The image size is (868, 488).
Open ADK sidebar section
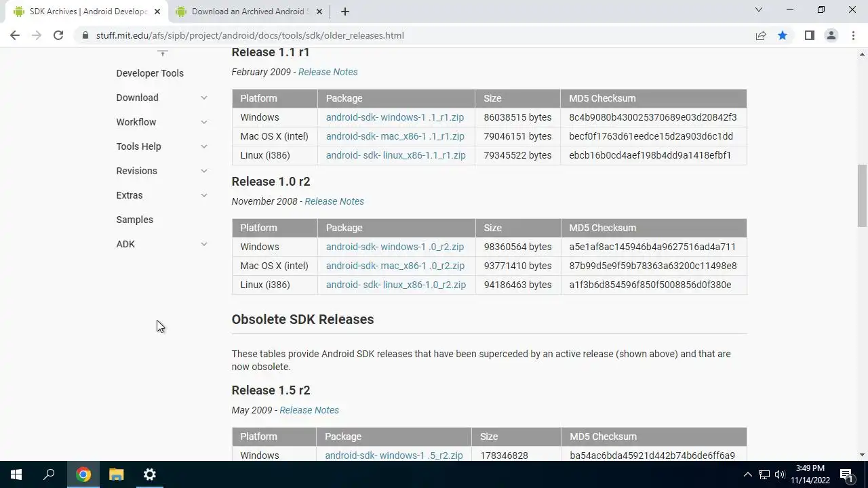pyautogui.click(x=125, y=244)
